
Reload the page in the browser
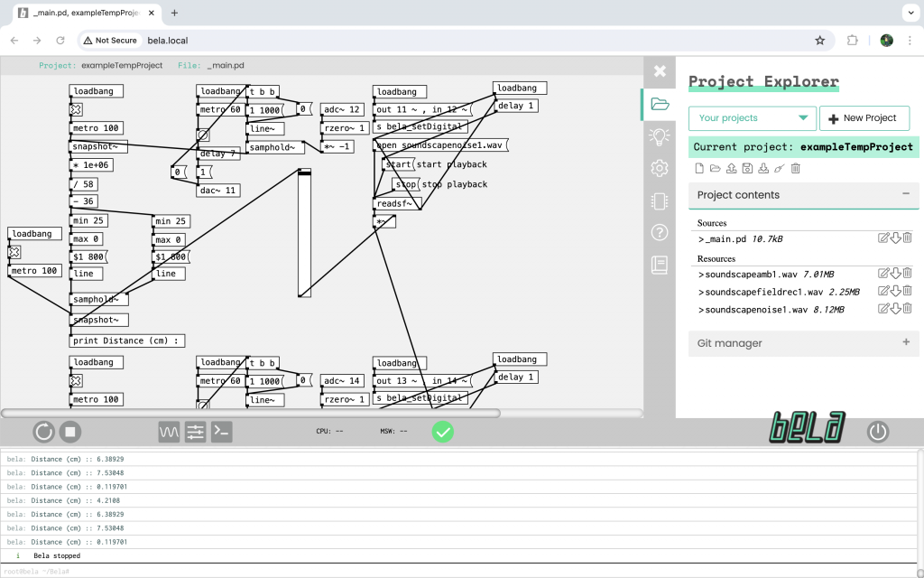[x=60, y=41]
